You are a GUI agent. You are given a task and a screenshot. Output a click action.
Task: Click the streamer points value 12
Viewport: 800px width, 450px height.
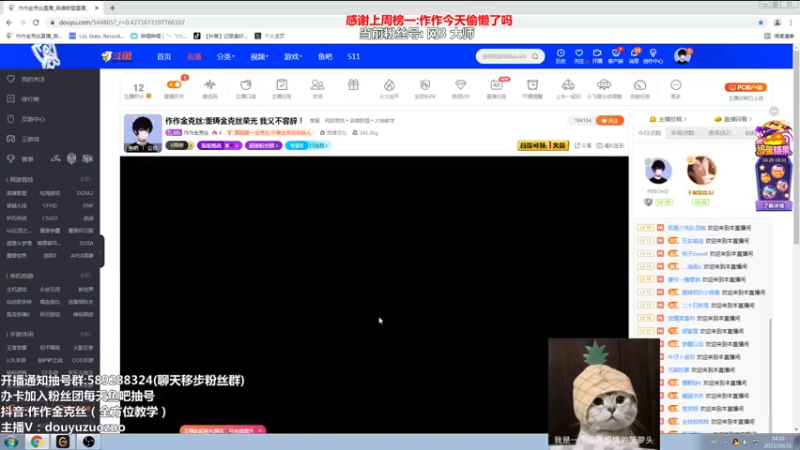tap(138, 87)
